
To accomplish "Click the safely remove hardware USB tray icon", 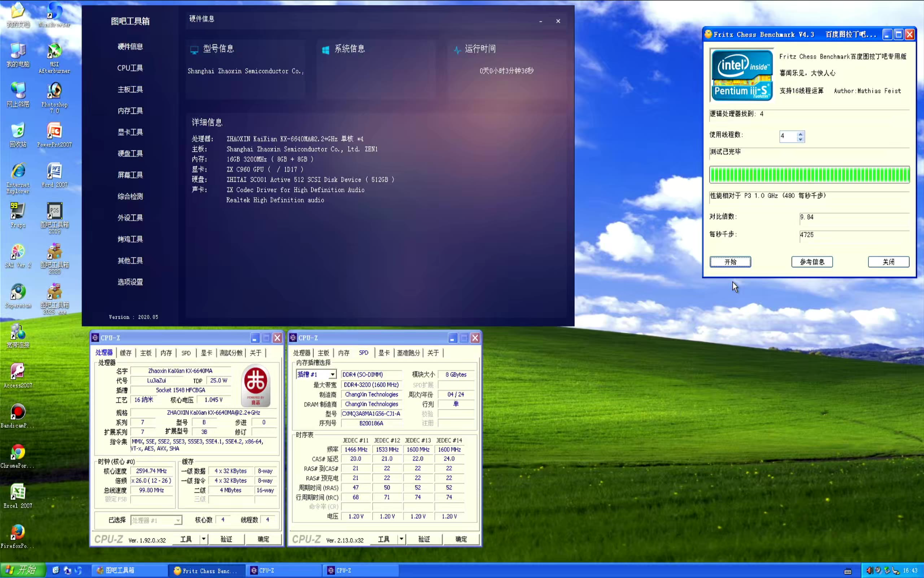I will click(x=887, y=571).
